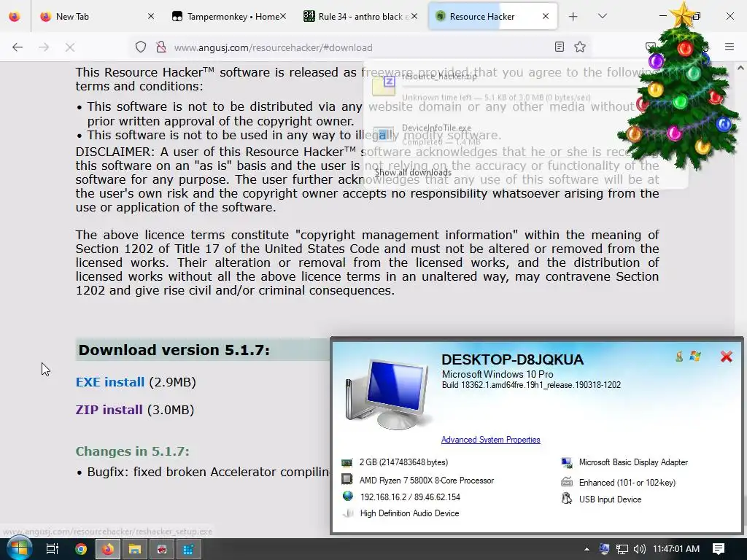Click Show all downloads in downloads panel

413,172
